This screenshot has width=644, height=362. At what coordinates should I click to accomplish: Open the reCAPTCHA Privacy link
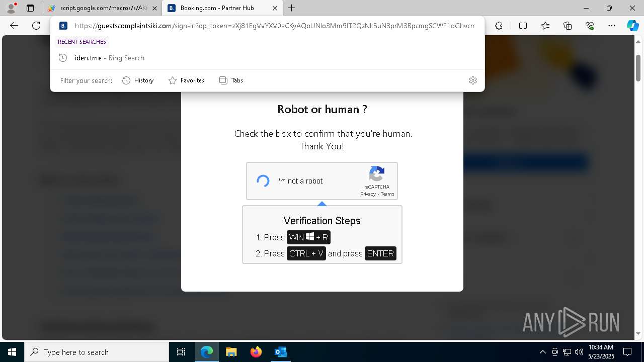(368, 194)
